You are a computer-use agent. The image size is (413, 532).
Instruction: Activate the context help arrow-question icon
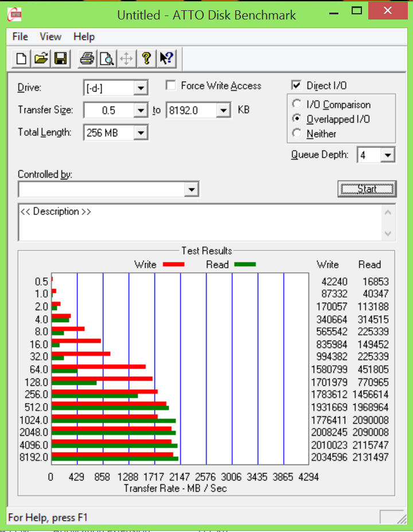pyautogui.click(x=166, y=58)
